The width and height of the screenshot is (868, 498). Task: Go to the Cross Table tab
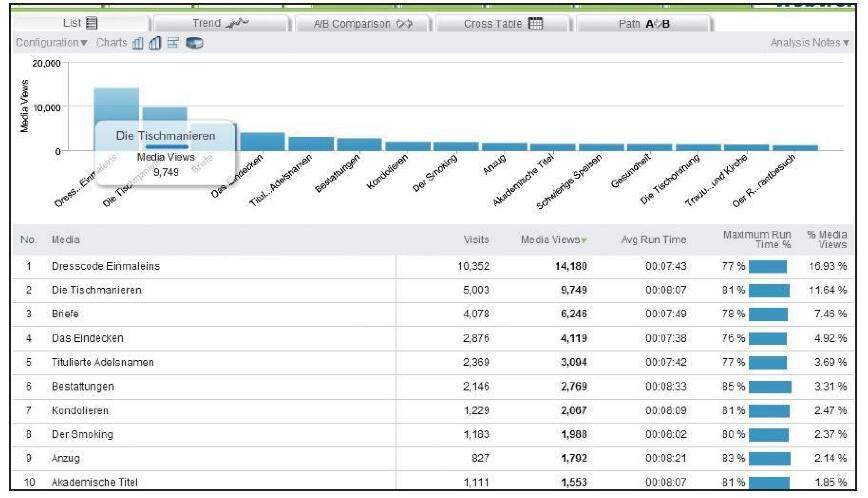[502, 22]
